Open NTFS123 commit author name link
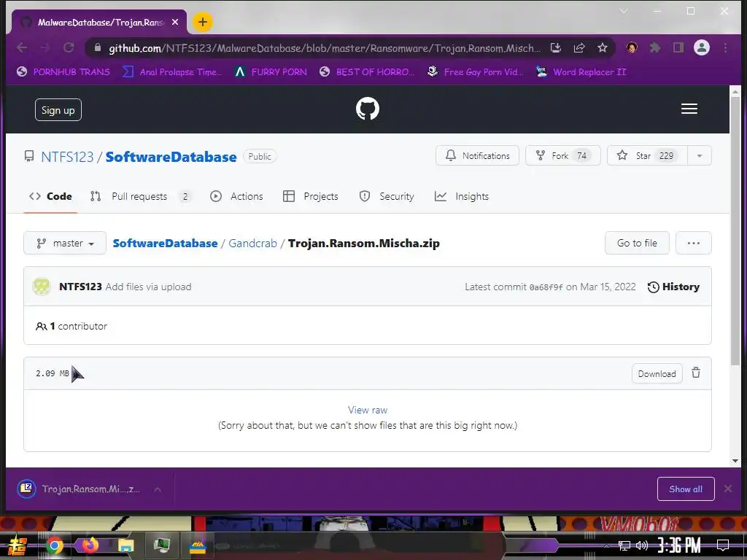This screenshot has width=747, height=560. [x=80, y=287]
